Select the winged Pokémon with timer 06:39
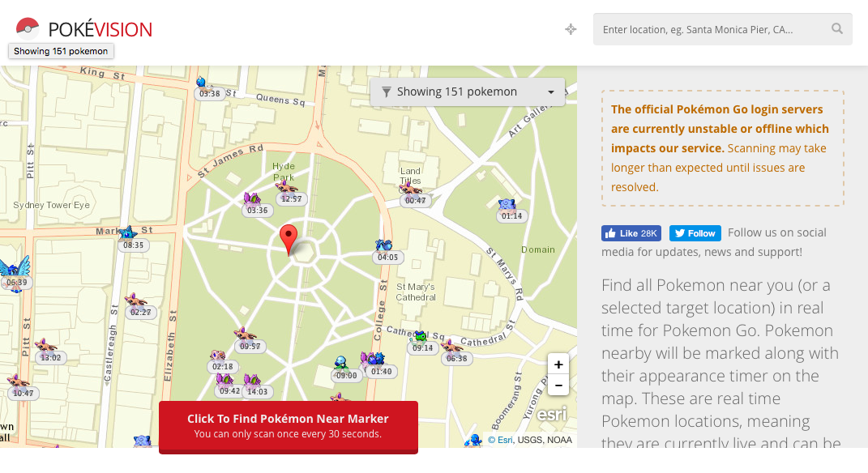 (15, 269)
